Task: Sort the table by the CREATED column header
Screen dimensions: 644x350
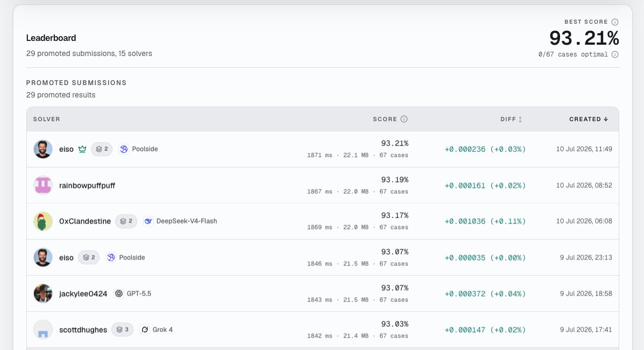Action: (588, 119)
